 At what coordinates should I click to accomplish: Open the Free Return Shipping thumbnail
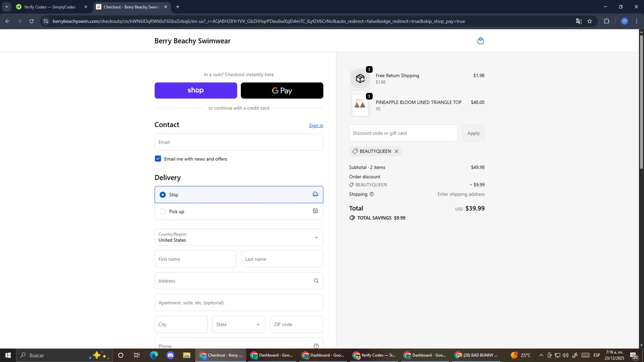pos(360,78)
